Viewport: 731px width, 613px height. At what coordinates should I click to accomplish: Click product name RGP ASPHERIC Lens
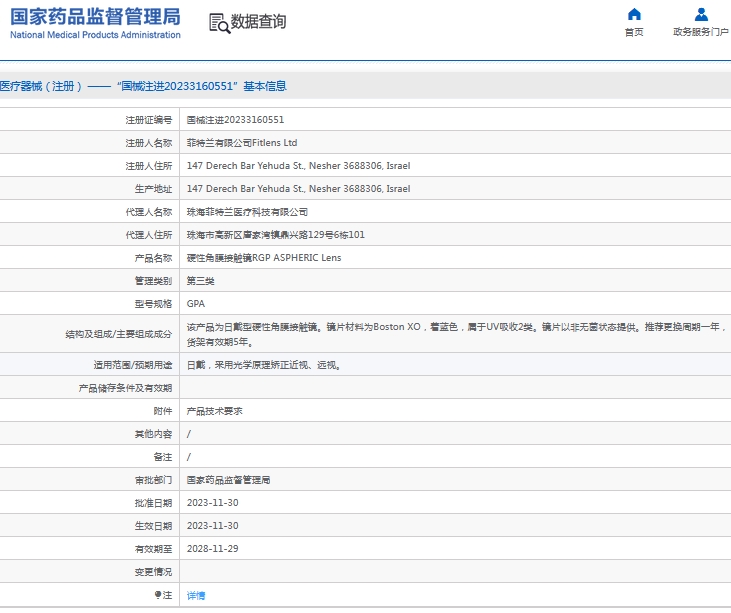coord(264,258)
